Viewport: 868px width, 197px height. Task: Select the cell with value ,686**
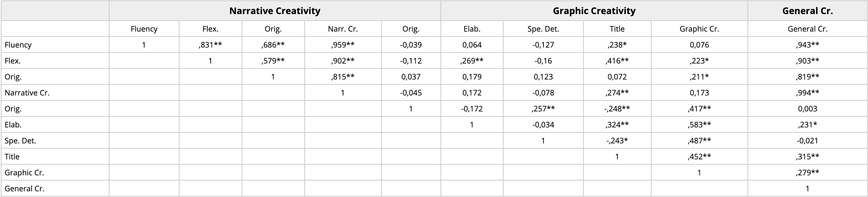pos(273,45)
